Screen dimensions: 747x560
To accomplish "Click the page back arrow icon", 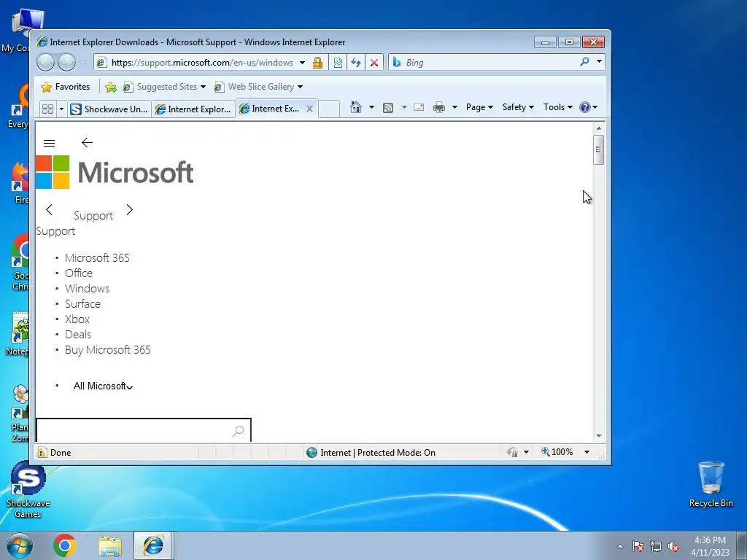I will 87,142.
